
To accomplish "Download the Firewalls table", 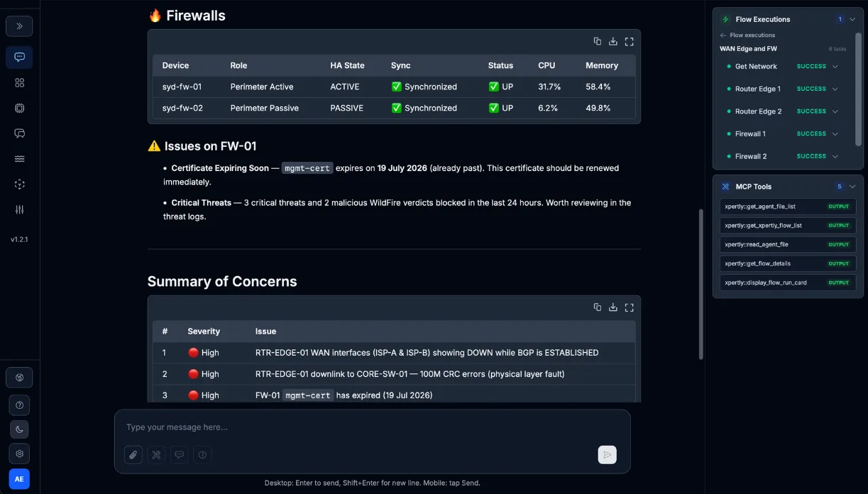I will (613, 41).
